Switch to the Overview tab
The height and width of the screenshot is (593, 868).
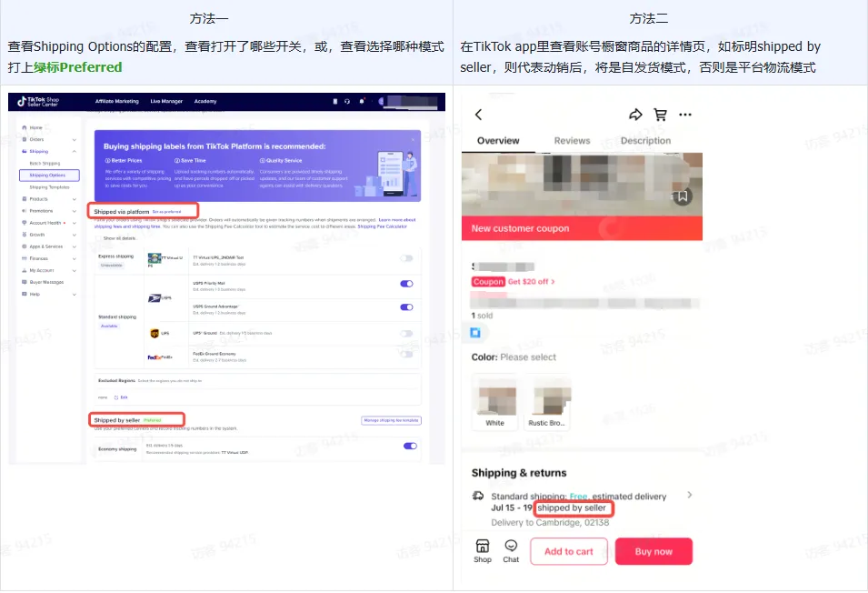tap(498, 141)
